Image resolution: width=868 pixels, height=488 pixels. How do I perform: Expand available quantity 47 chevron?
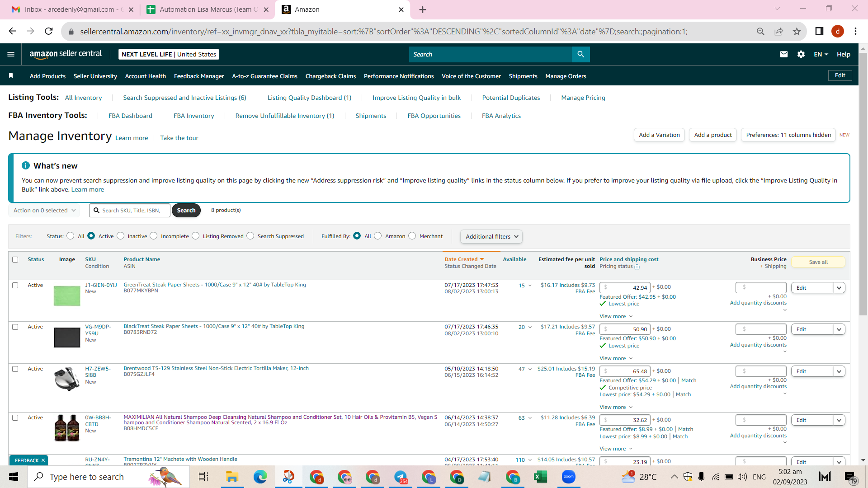click(x=530, y=369)
